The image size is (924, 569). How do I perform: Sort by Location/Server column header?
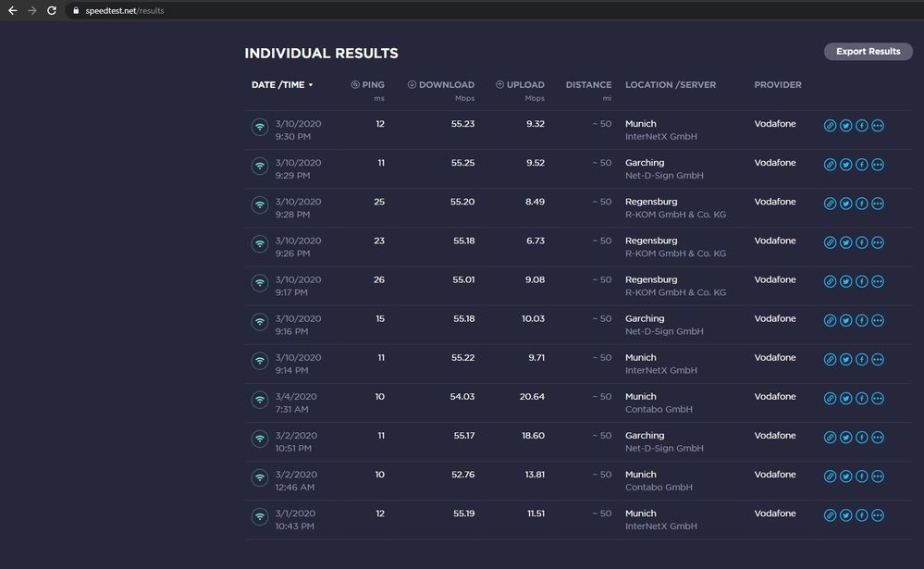click(671, 85)
